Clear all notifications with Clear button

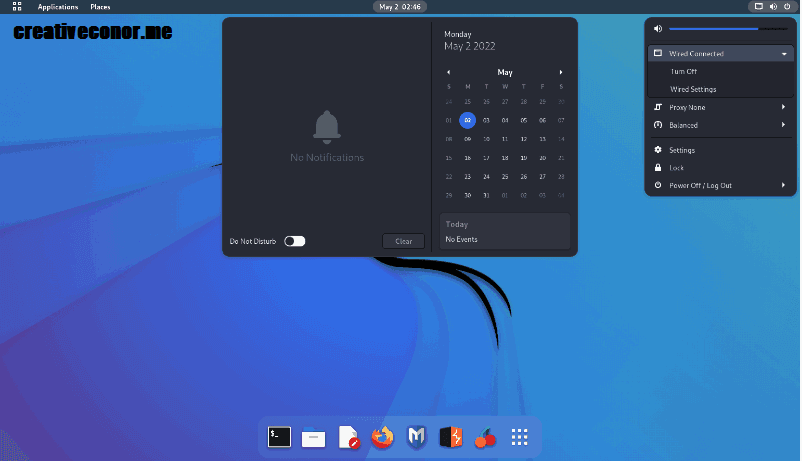[x=404, y=241]
